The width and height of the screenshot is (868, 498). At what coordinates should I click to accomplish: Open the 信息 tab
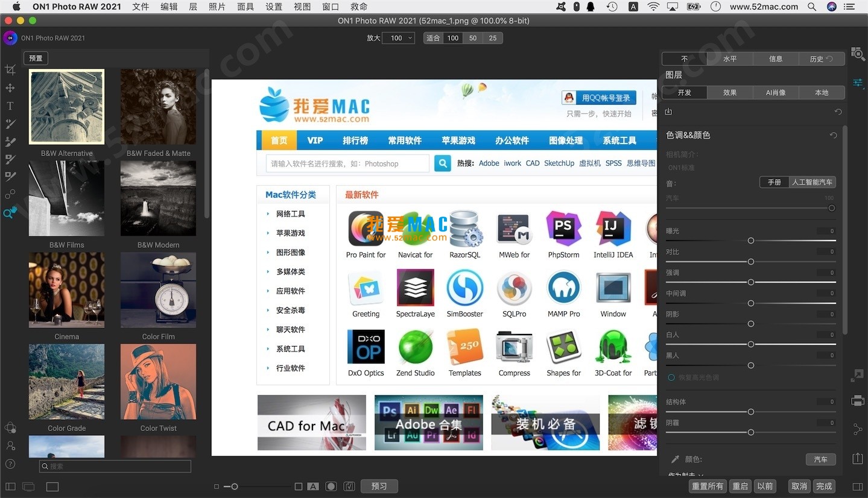776,59
